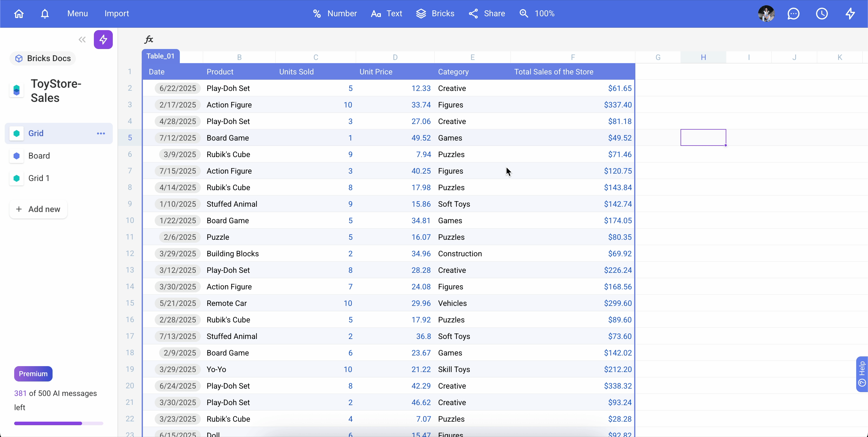The image size is (868, 437).
Task: Click the lightning icon at top right
Action: tap(850, 14)
